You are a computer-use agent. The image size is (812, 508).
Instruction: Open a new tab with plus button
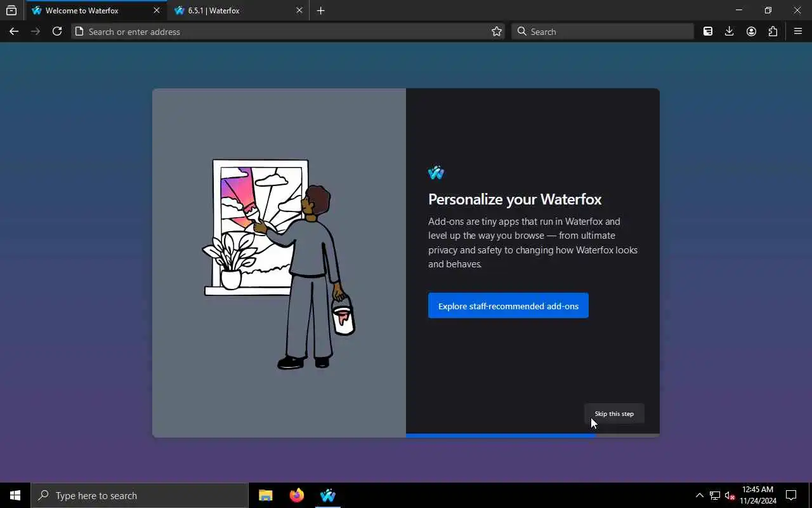[320, 10]
